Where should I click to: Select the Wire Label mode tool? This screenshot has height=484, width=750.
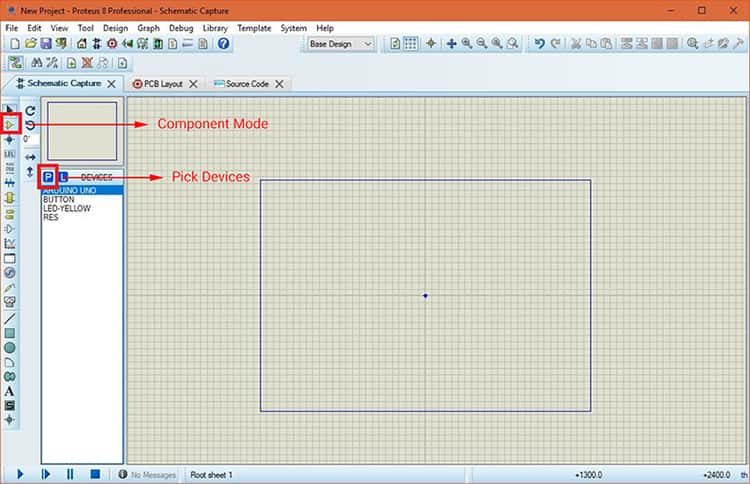coord(9,154)
